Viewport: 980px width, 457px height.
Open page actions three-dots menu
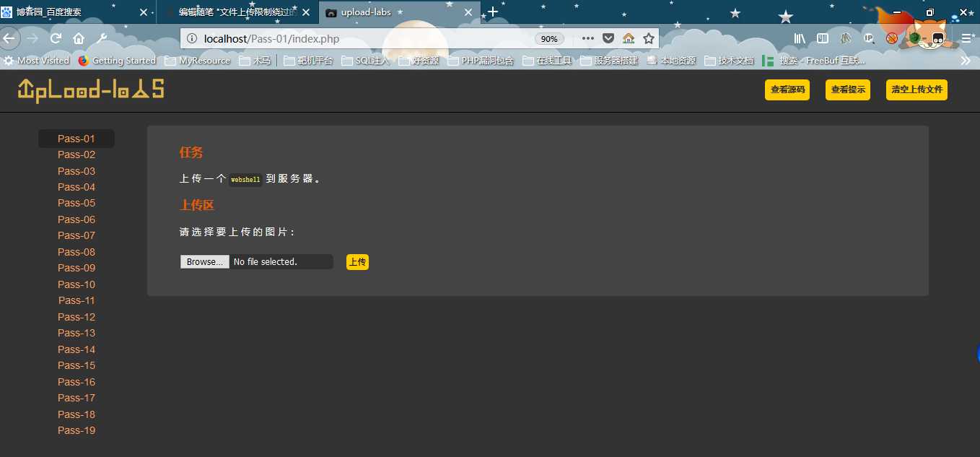[x=587, y=38]
